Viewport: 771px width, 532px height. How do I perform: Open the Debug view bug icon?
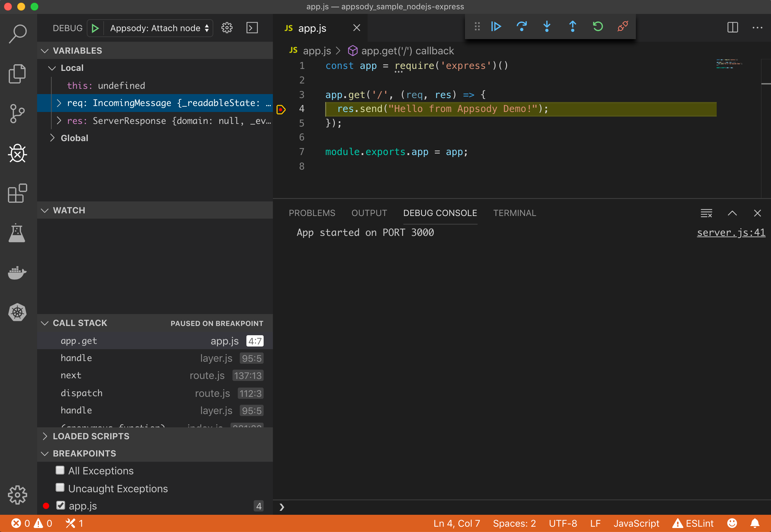tap(18, 154)
